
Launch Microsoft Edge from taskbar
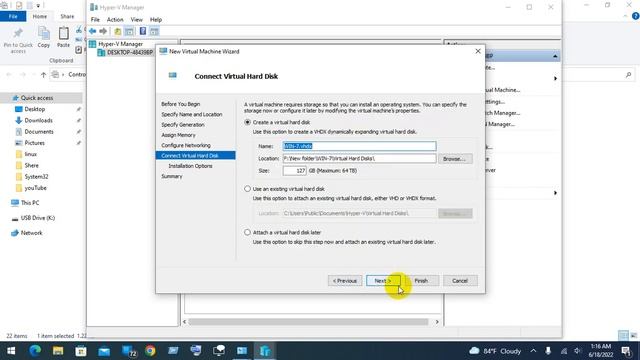(35, 351)
